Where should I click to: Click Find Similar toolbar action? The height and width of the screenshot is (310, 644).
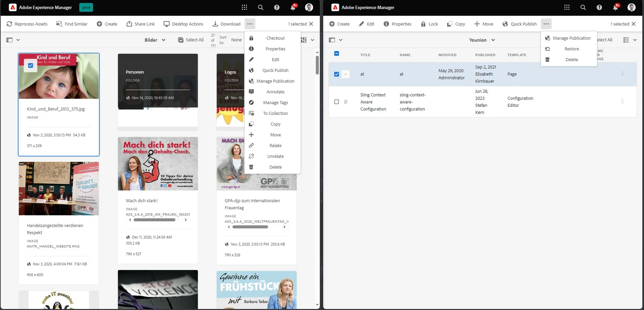click(72, 24)
